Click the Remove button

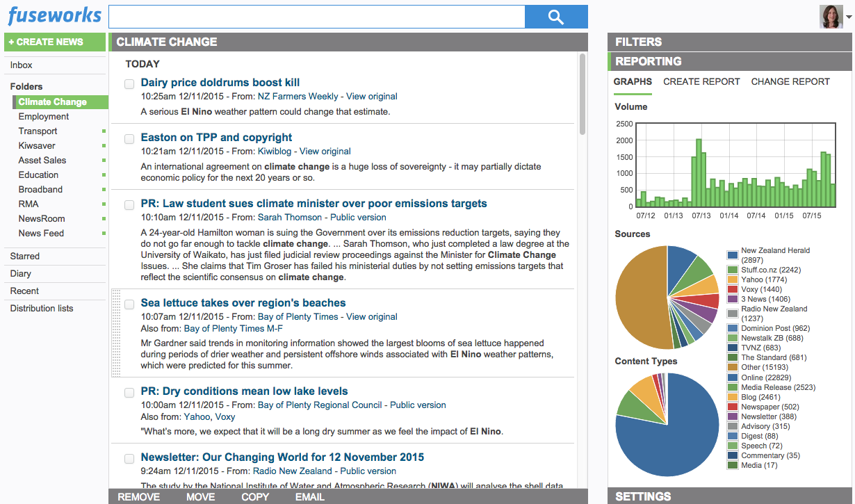pos(139,497)
